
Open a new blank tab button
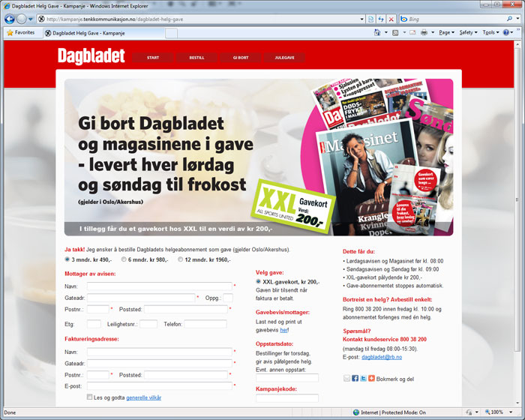(x=171, y=33)
